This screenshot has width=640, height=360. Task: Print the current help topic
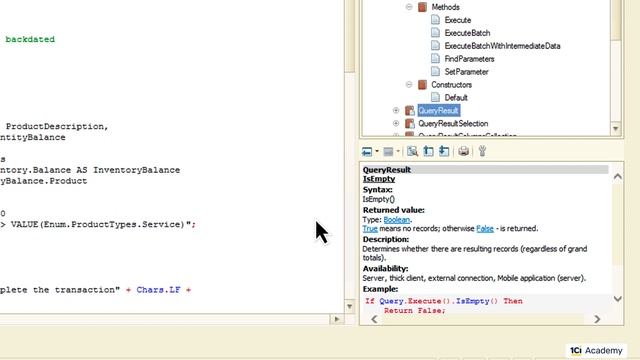pyautogui.click(x=463, y=151)
